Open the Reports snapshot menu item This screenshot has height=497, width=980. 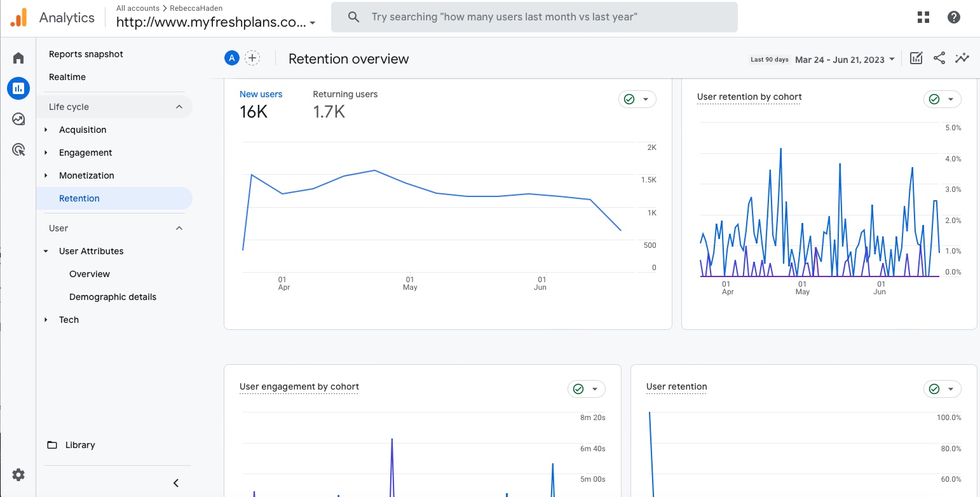tap(86, 54)
